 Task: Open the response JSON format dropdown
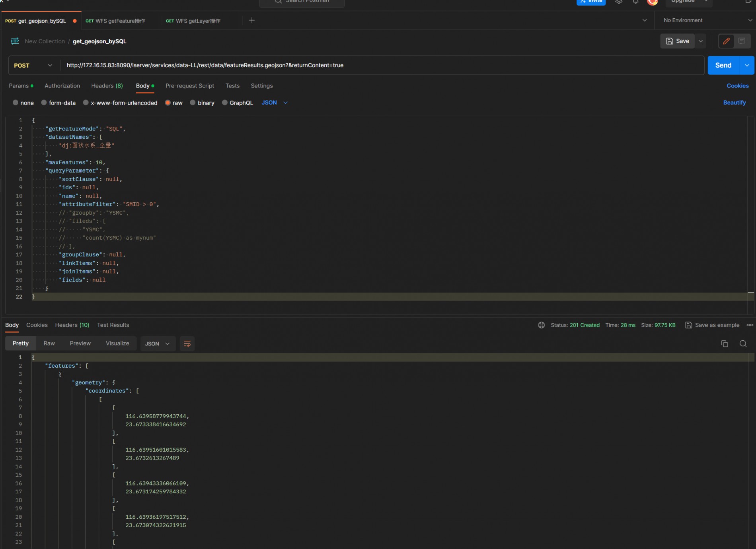[157, 344]
